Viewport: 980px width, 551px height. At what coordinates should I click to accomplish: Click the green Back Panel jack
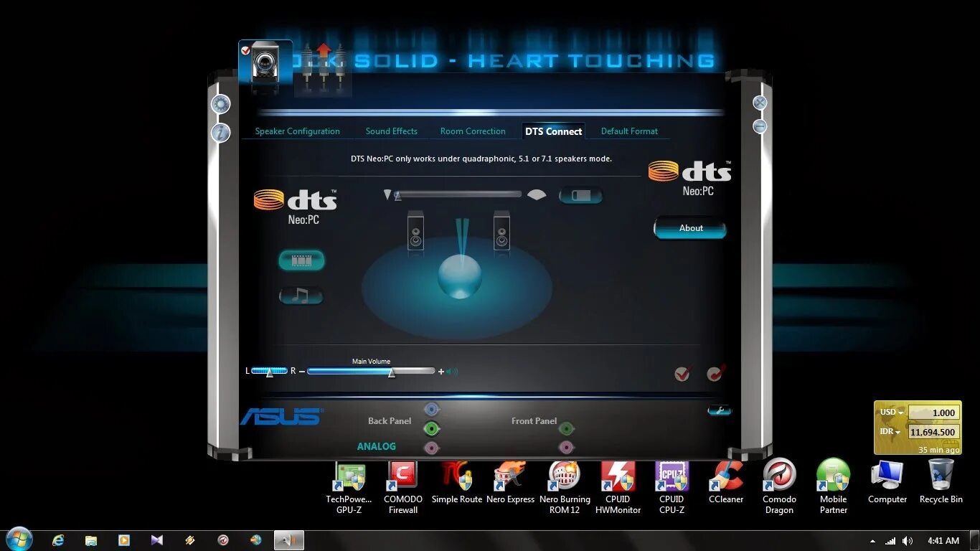(431, 429)
